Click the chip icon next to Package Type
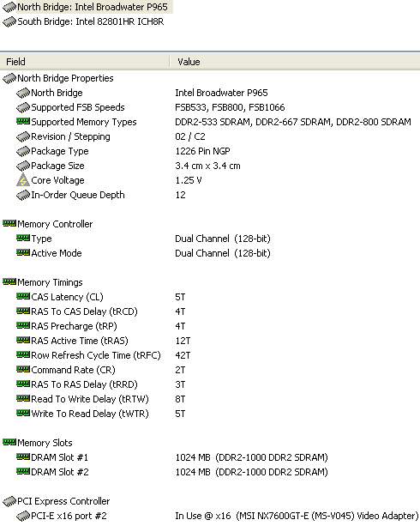Screen dimensions: 420x526 coord(23,151)
